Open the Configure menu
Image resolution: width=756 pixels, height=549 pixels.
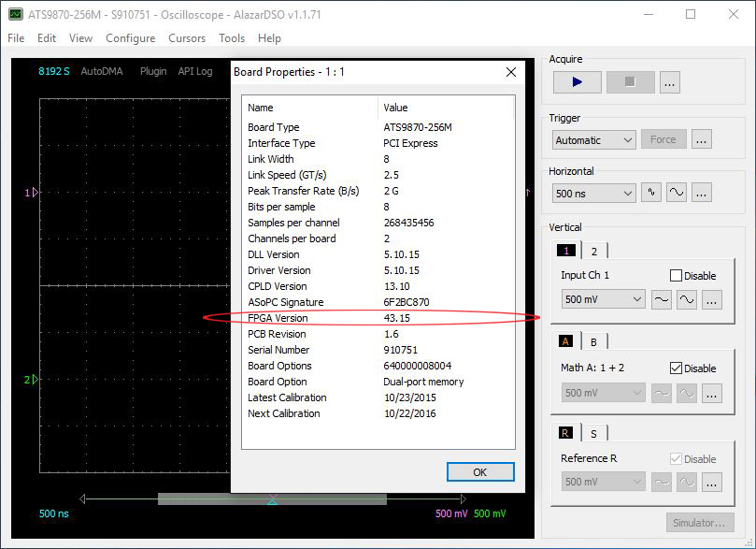[x=130, y=38]
